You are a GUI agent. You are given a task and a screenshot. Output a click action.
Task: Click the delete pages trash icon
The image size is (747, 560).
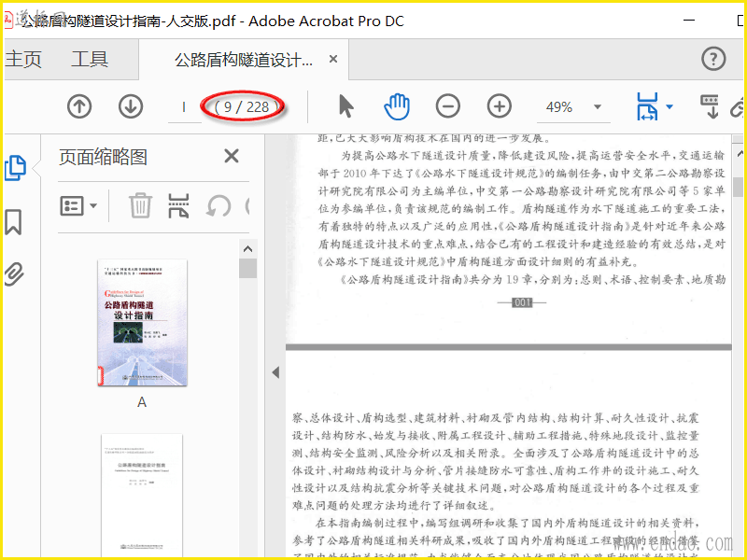[141, 205]
